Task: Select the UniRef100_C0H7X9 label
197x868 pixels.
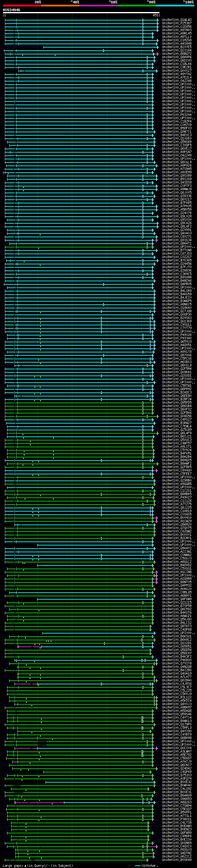Action: (x=177, y=125)
